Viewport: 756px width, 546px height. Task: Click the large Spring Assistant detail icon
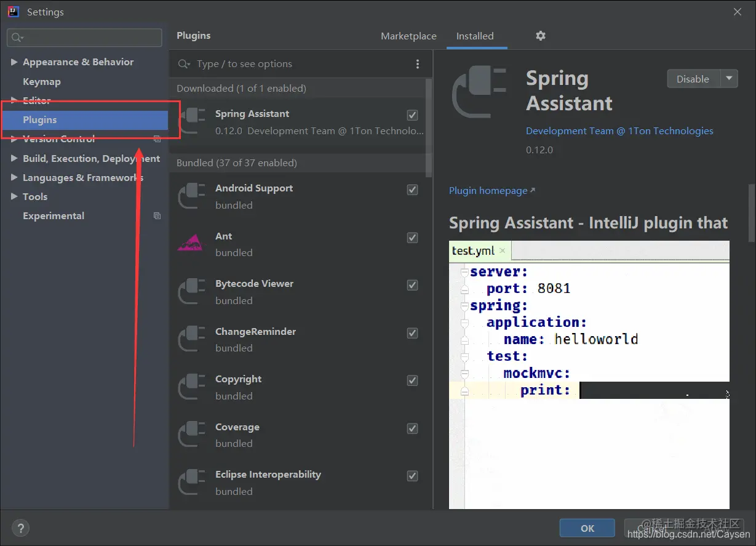[479, 91]
